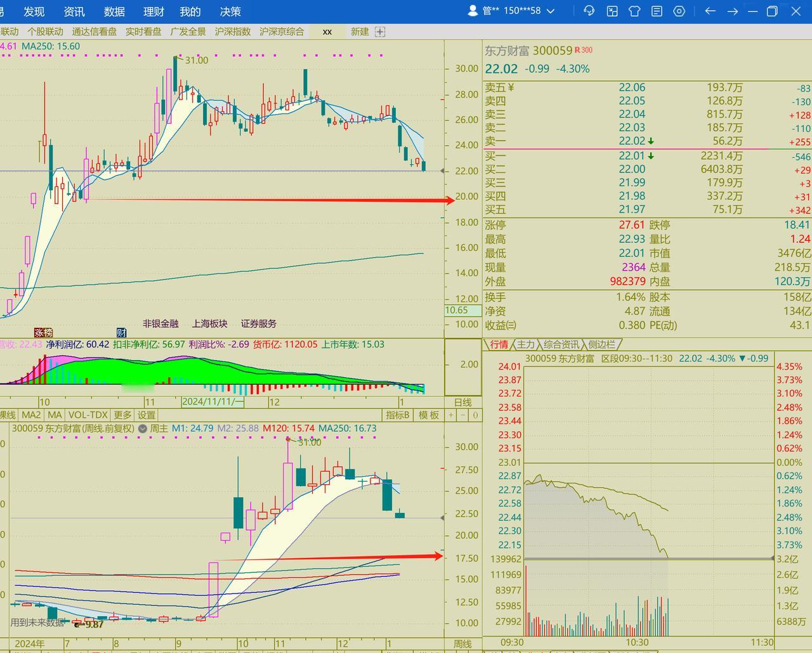The image size is (812, 653).
Task: Click the 指标B button
Action: 398,415
